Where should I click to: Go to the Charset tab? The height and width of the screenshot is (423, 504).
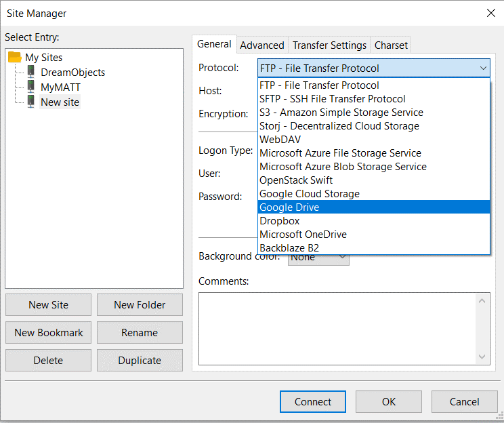pyautogui.click(x=391, y=45)
